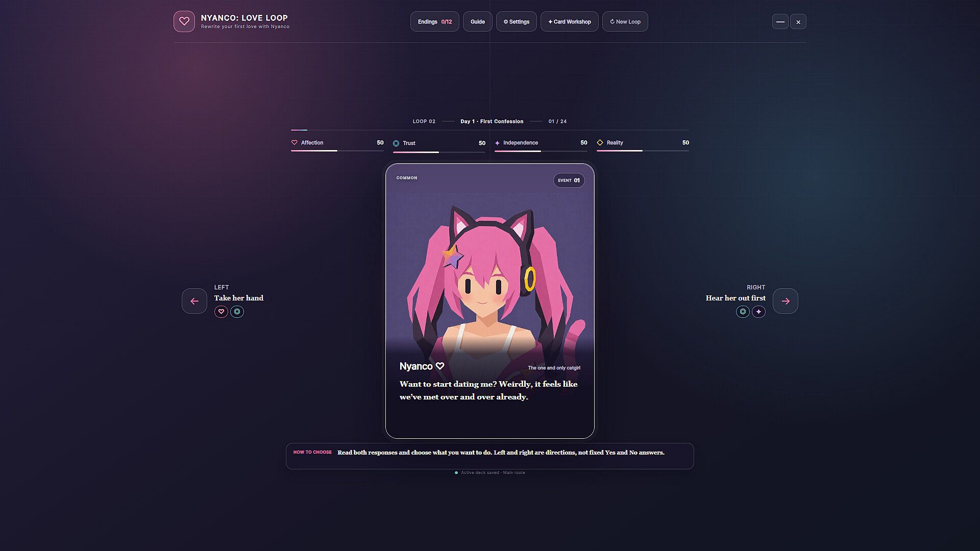
Task: Start a New Loop
Action: [625, 21]
